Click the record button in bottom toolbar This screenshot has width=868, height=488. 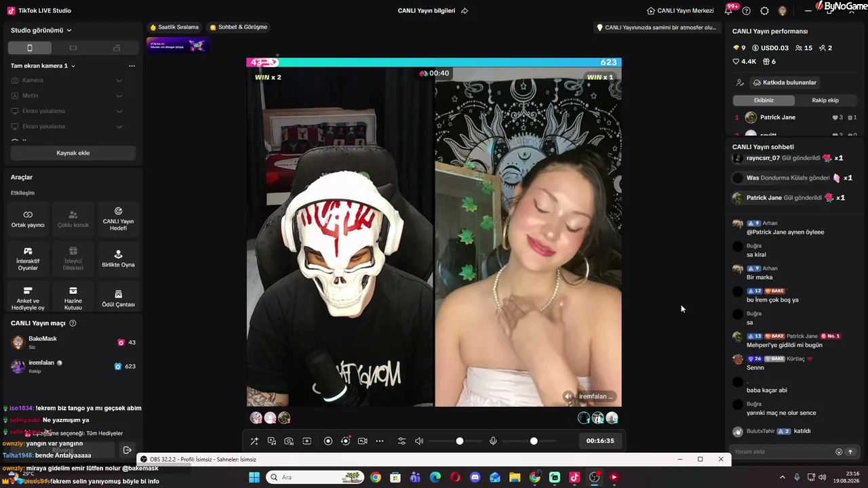coord(328,441)
